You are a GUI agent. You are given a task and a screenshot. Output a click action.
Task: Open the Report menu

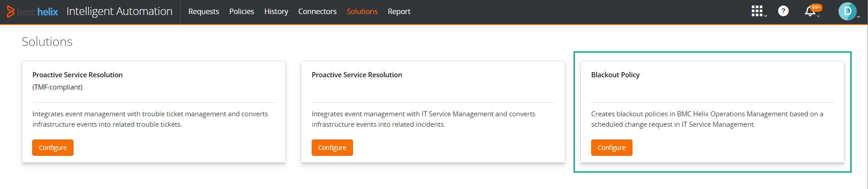pyautogui.click(x=399, y=11)
